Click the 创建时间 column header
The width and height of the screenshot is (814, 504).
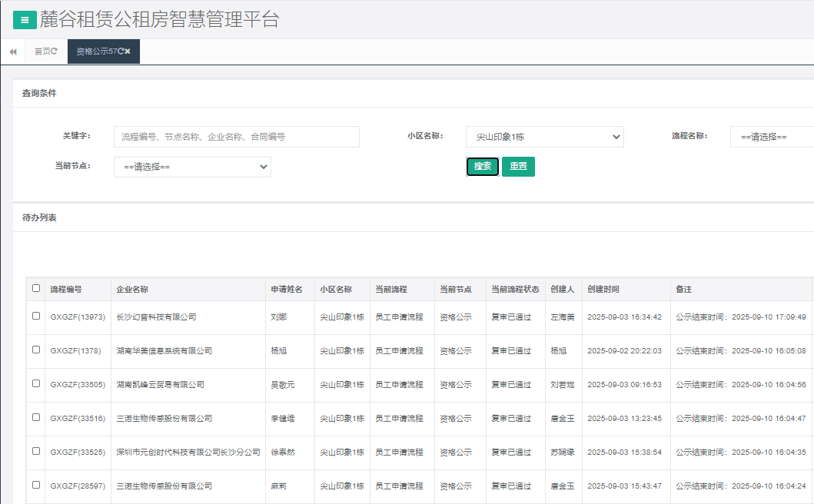pyautogui.click(x=603, y=290)
